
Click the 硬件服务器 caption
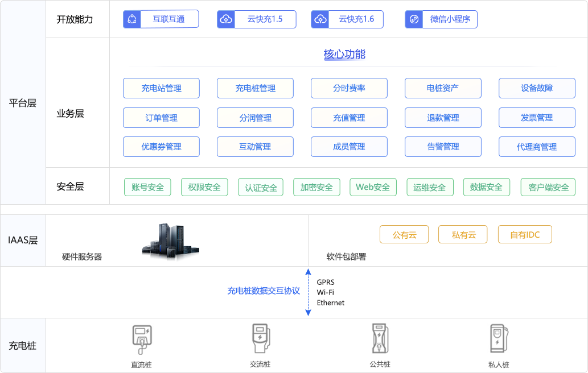tap(82, 257)
